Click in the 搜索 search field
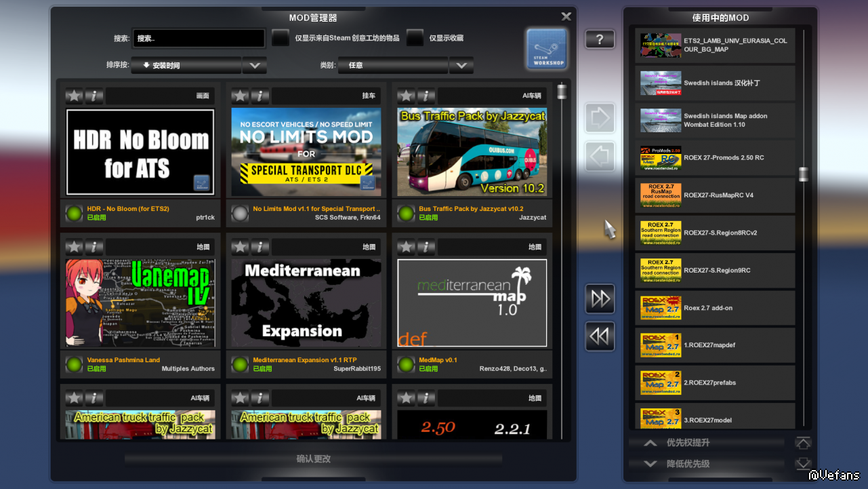The image size is (868, 489). [x=199, y=38]
